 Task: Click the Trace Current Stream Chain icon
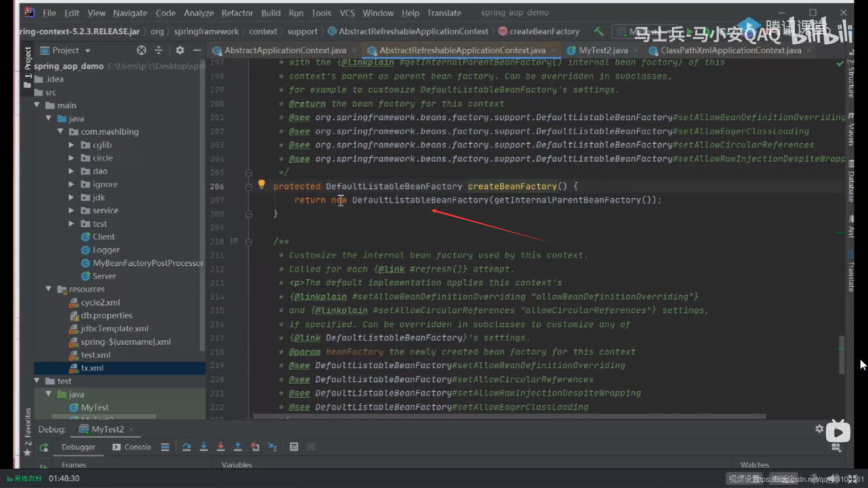click(311, 447)
